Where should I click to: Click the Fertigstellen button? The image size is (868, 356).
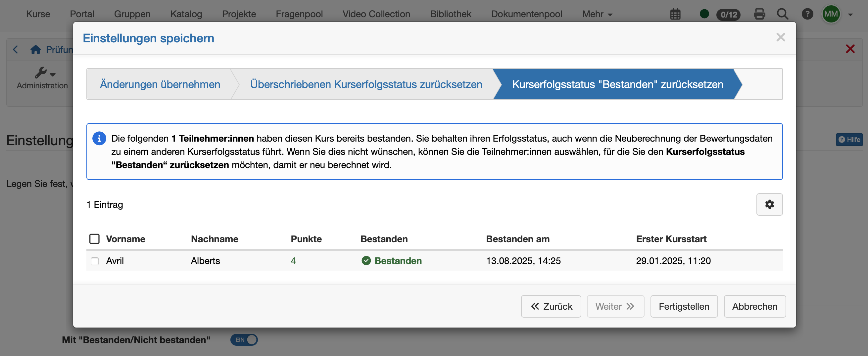[x=684, y=306]
